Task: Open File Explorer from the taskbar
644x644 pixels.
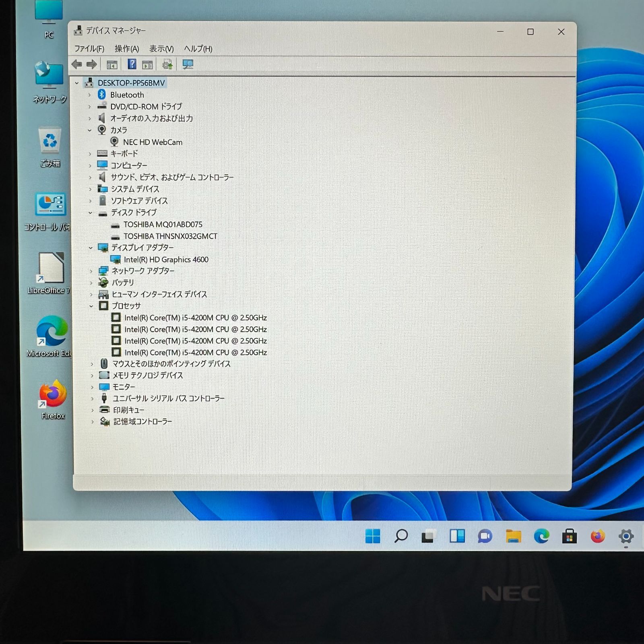Action: point(513,536)
